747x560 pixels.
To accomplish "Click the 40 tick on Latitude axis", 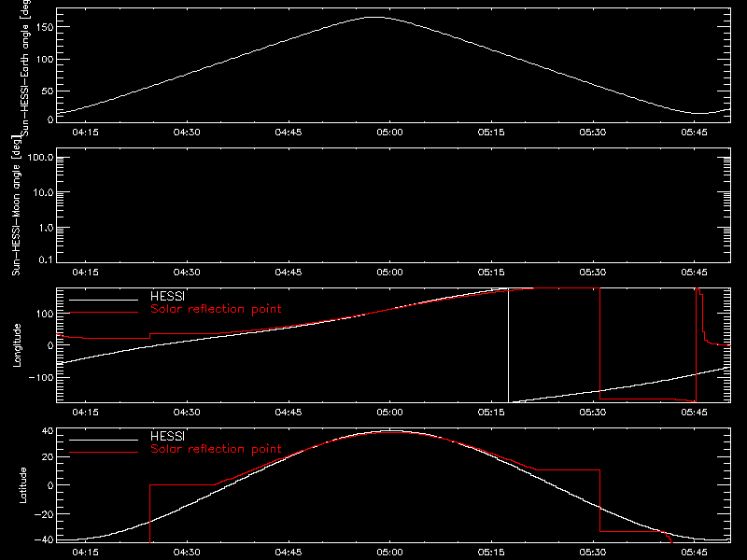I will pyautogui.click(x=48, y=431).
